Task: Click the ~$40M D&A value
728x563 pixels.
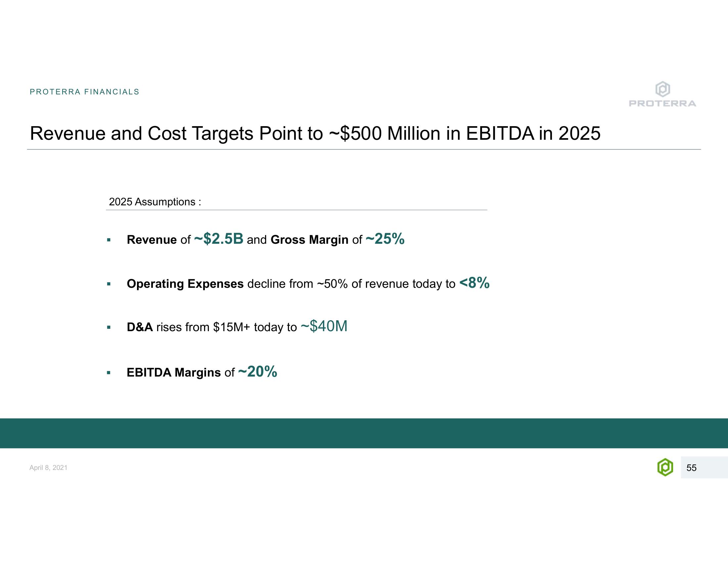Action: pos(324,326)
